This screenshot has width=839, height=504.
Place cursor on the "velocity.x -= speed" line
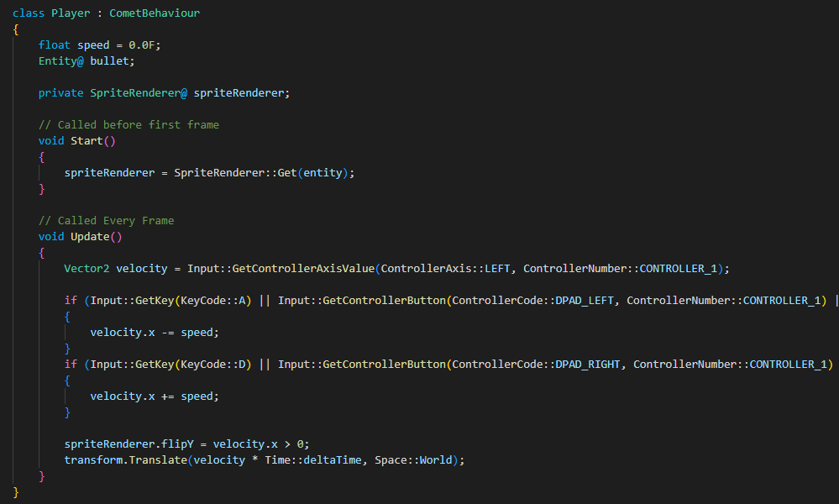click(x=154, y=333)
